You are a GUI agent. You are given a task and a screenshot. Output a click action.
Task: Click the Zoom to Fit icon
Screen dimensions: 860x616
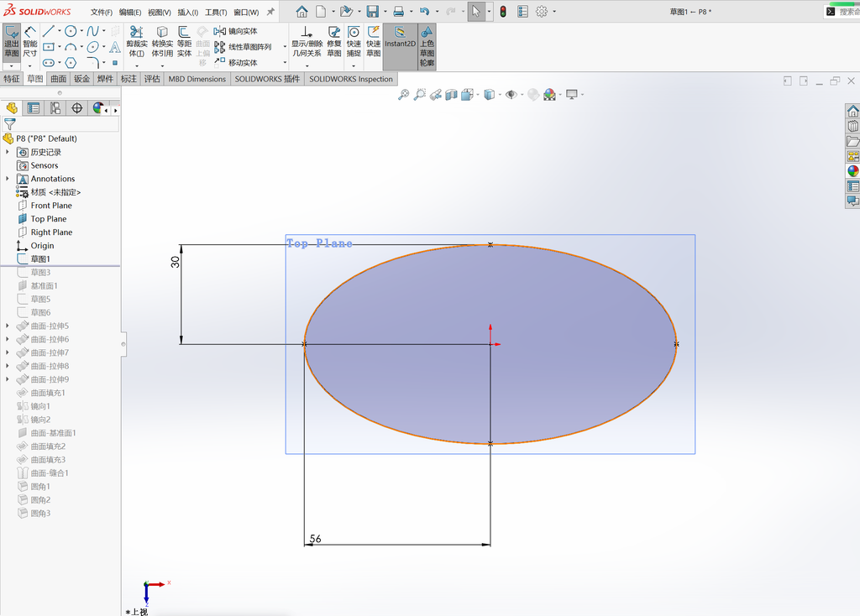click(403, 95)
